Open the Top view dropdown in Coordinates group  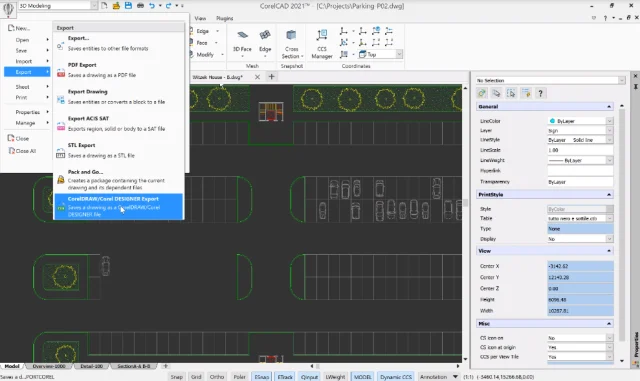coord(399,54)
